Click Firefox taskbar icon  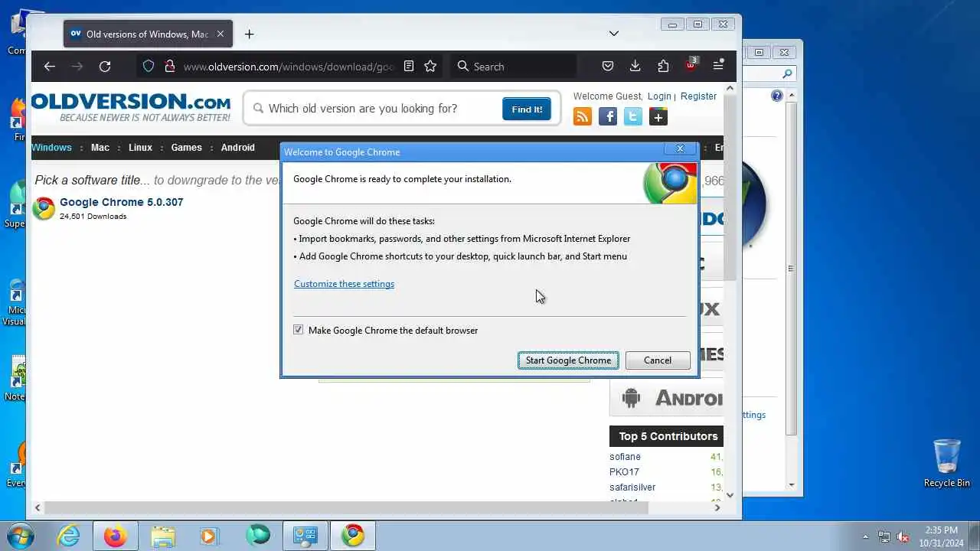116,536
